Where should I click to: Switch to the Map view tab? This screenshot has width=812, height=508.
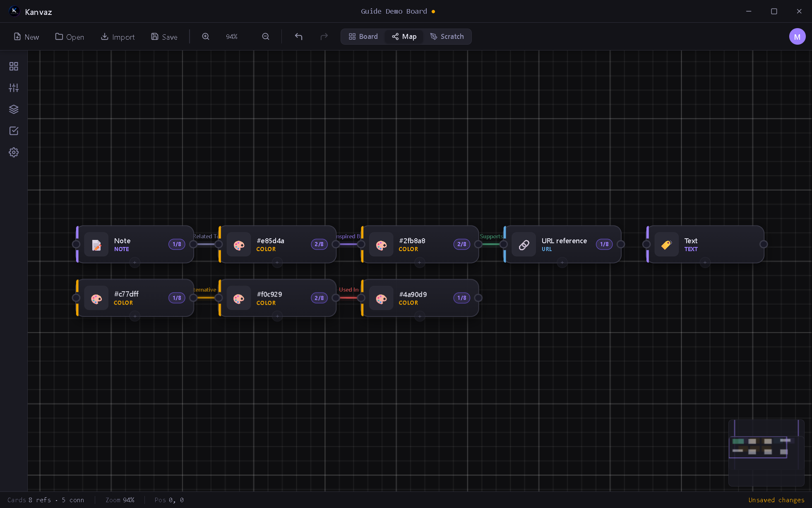pyautogui.click(x=404, y=36)
